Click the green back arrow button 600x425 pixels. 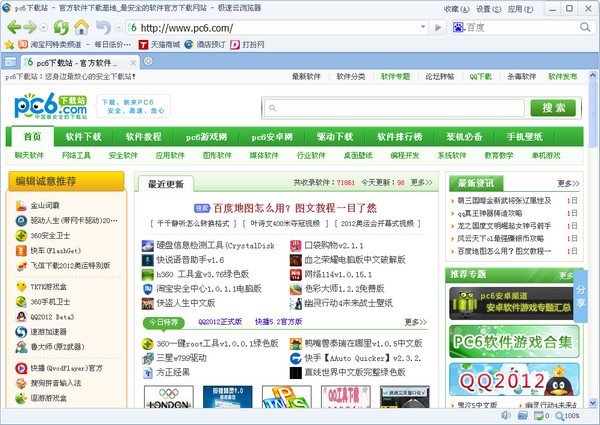[x=14, y=28]
